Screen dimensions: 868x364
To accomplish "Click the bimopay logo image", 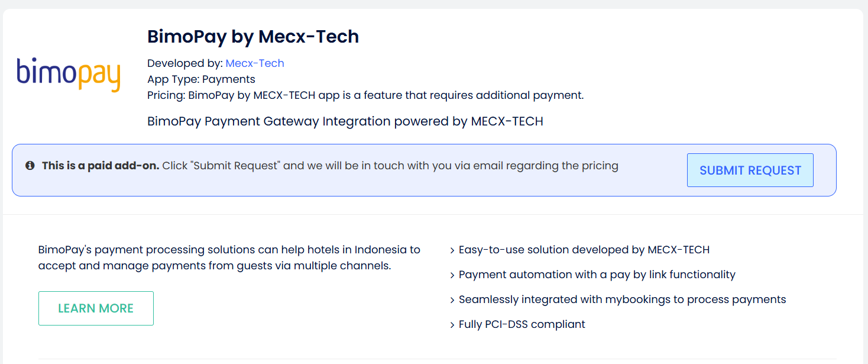I will click(69, 75).
